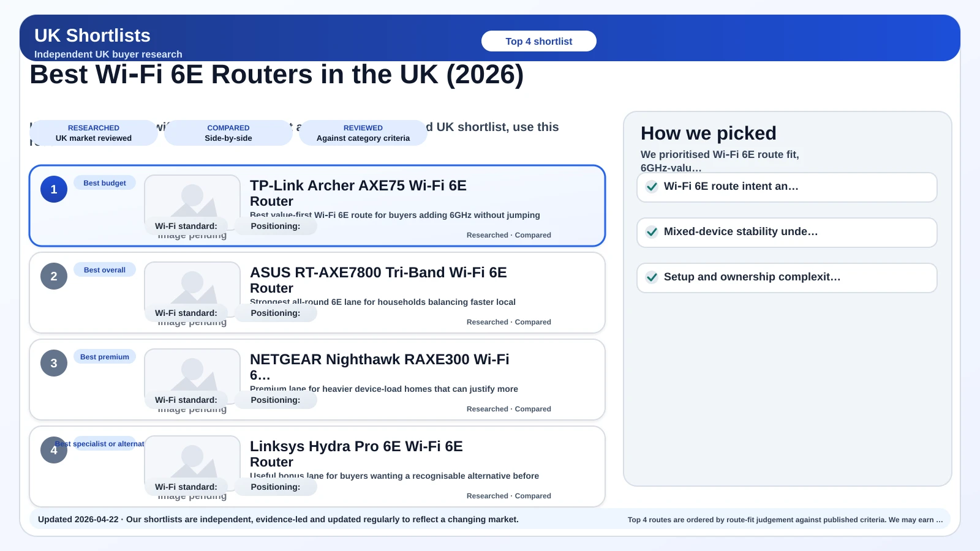The width and height of the screenshot is (980, 551).
Task: Click Researched · Compared on Linksys card
Action: [509, 496]
